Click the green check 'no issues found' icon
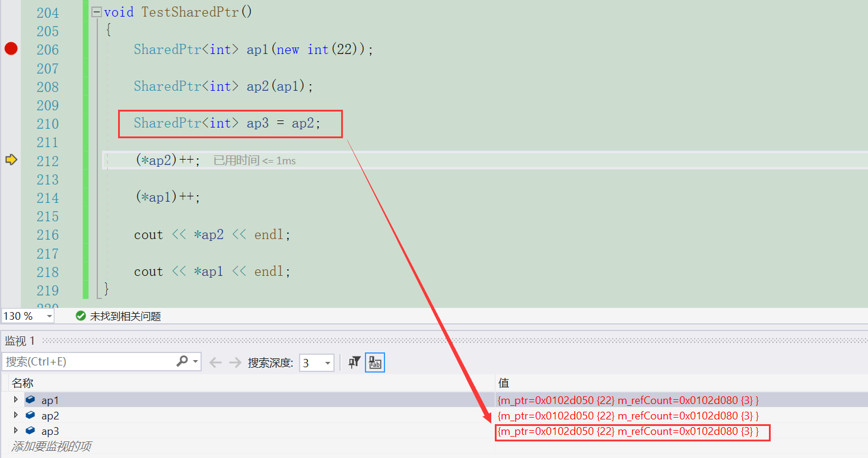The width and height of the screenshot is (868, 458). [81, 316]
